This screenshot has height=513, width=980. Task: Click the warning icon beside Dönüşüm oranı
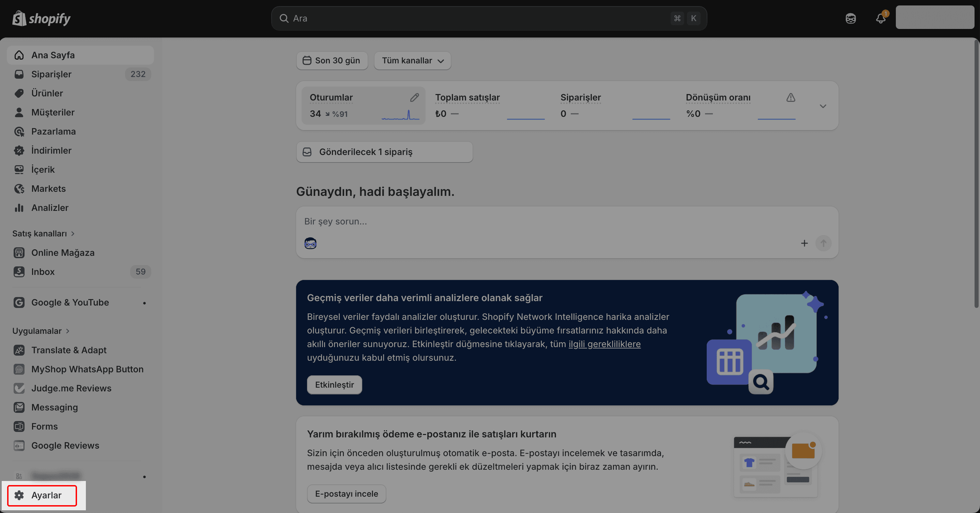791,97
